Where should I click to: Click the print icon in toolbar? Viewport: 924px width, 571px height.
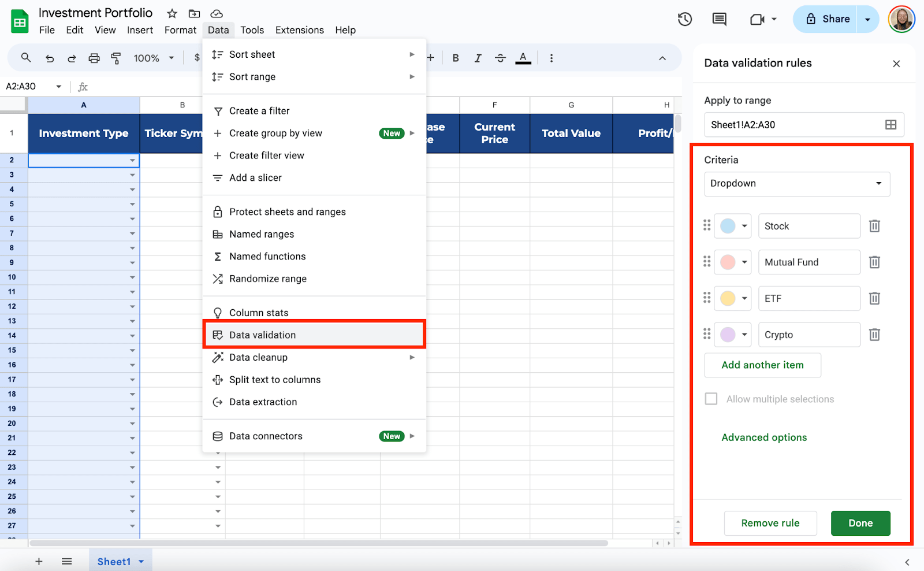(94, 58)
